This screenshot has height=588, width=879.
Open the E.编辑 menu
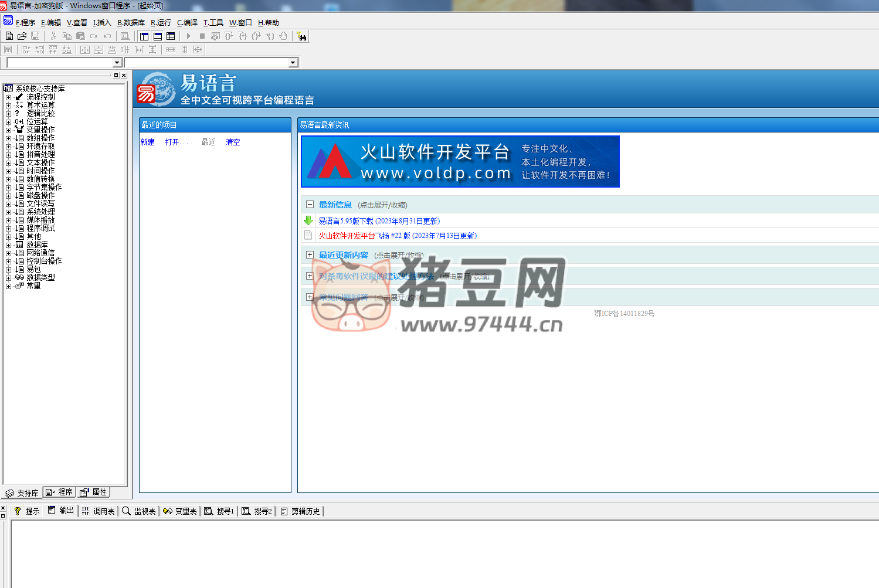tap(51, 23)
